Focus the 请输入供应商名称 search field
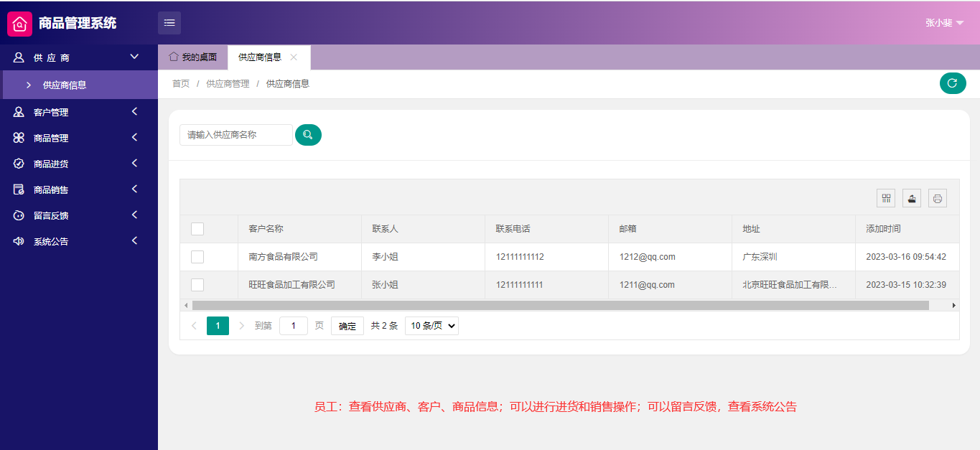This screenshot has width=980, height=450. click(236, 135)
